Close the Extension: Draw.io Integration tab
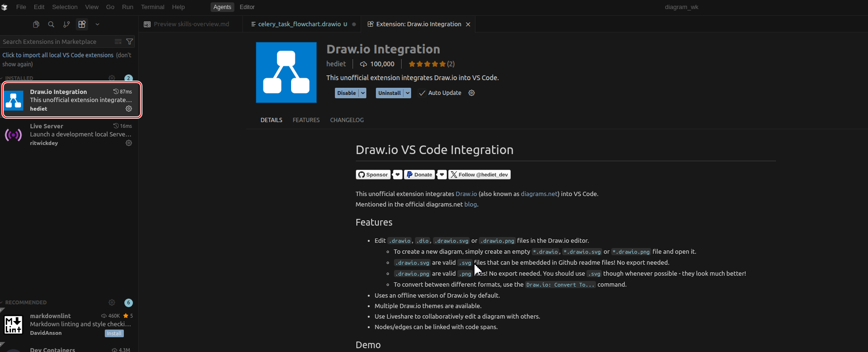The height and width of the screenshot is (352, 868). [468, 24]
